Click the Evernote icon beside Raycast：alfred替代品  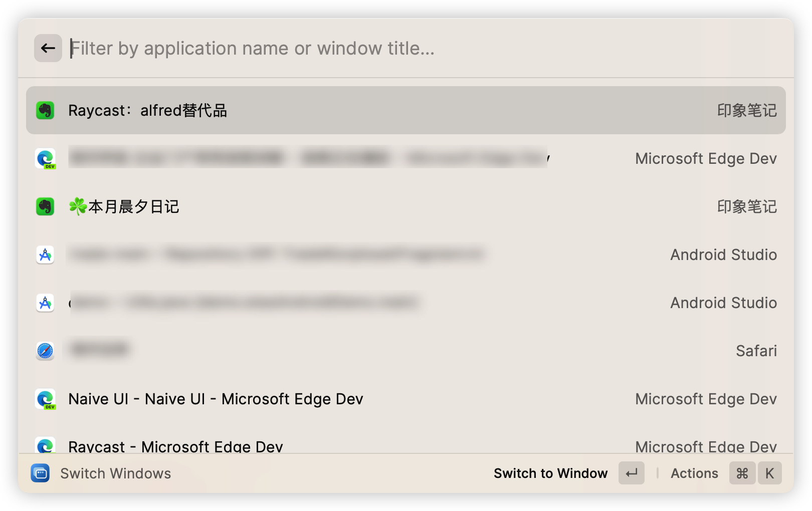coord(45,110)
